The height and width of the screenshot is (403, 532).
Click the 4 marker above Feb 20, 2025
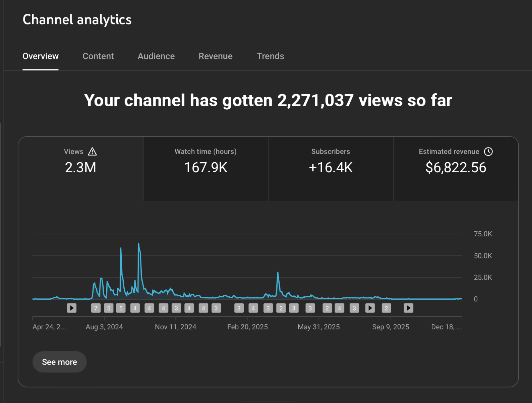[253, 308]
